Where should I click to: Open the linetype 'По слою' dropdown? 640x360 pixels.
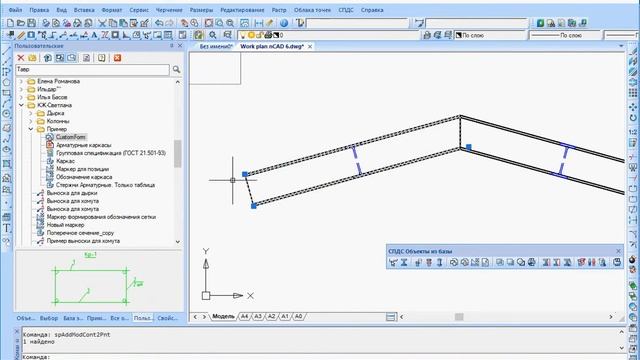(x=565, y=36)
